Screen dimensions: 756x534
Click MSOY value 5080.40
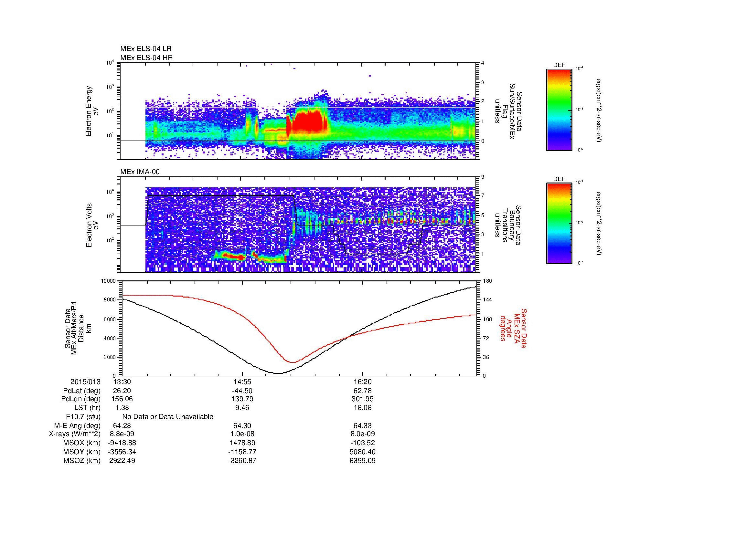pyautogui.click(x=362, y=452)
